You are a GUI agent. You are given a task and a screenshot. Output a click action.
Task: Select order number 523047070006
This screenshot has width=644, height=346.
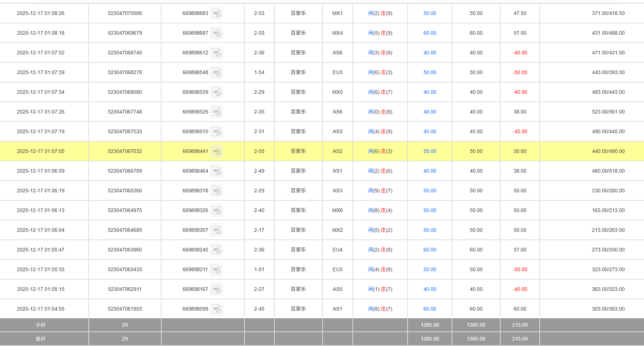(125, 13)
